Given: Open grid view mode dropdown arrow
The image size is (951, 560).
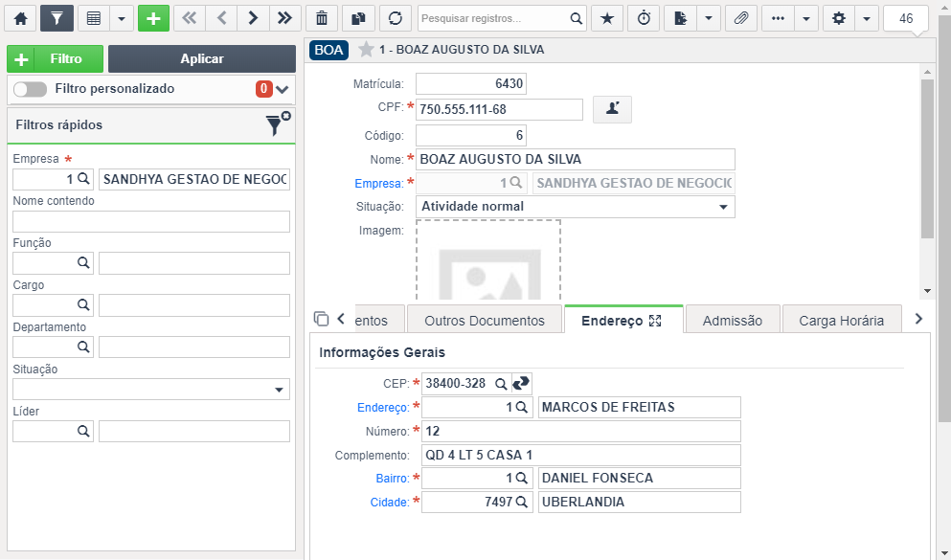Looking at the screenshot, I should pyautogui.click(x=122, y=19).
